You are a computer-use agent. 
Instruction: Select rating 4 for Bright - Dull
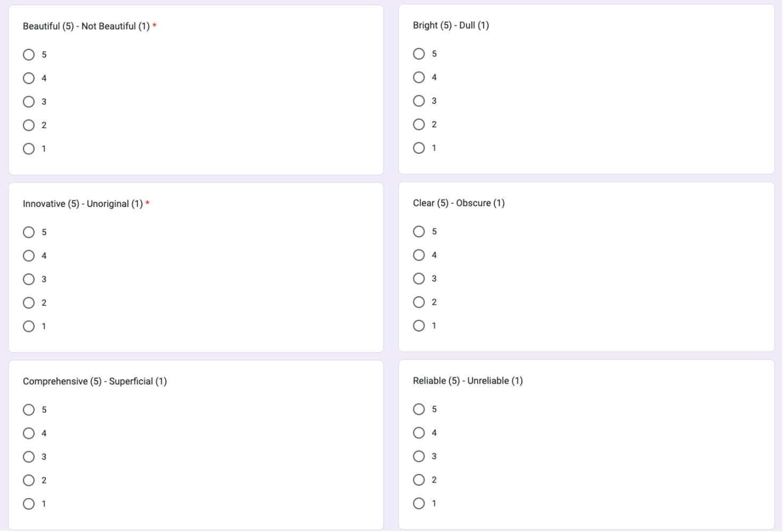click(x=419, y=77)
